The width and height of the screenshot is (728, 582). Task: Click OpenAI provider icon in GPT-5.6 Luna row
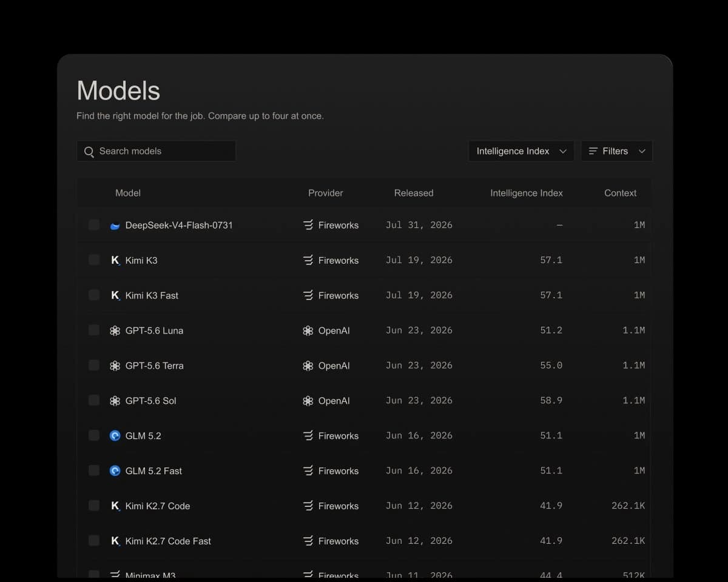pyautogui.click(x=308, y=330)
